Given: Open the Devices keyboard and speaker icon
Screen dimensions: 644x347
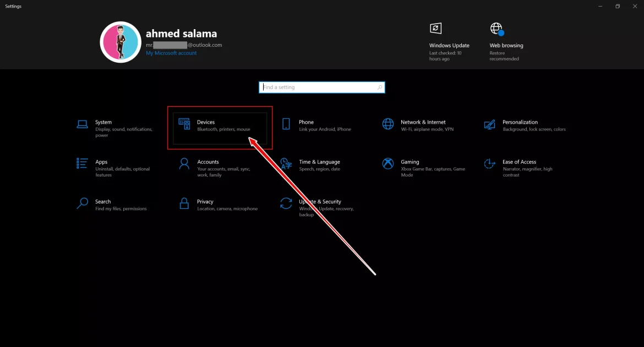Looking at the screenshot, I should click(184, 124).
